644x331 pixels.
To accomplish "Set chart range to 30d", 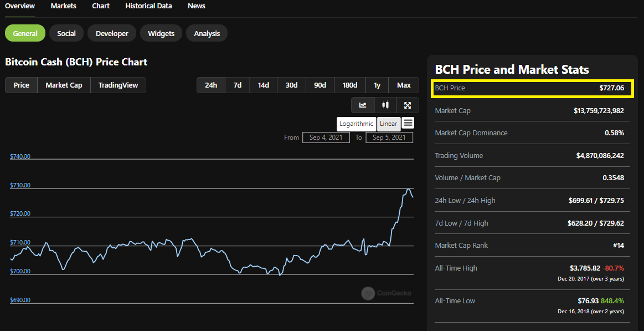I will pyautogui.click(x=292, y=85).
